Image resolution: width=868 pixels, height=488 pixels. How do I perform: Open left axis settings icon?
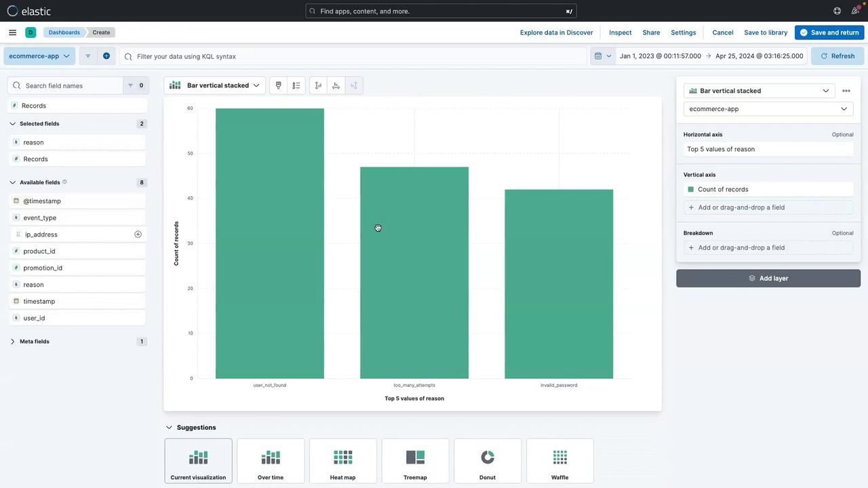pyautogui.click(x=318, y=85)
